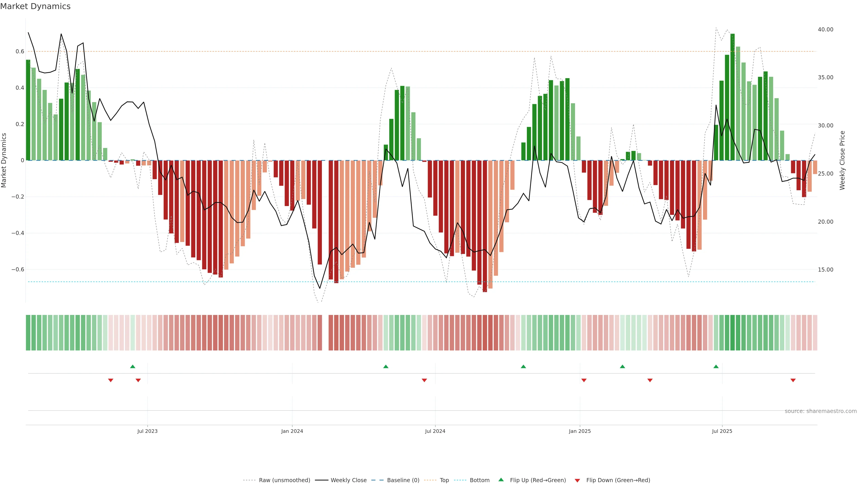Click red Flip Down marker just after Jan 2025

584,380
